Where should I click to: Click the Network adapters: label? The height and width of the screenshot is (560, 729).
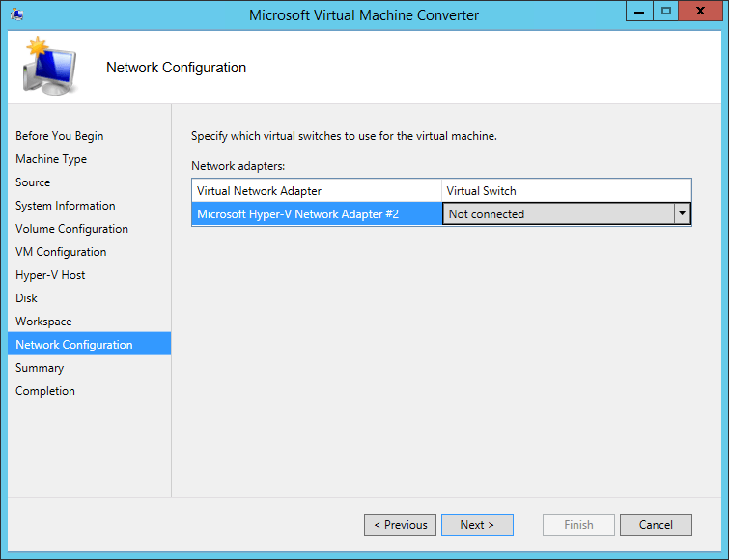click(x=238, y=166)
